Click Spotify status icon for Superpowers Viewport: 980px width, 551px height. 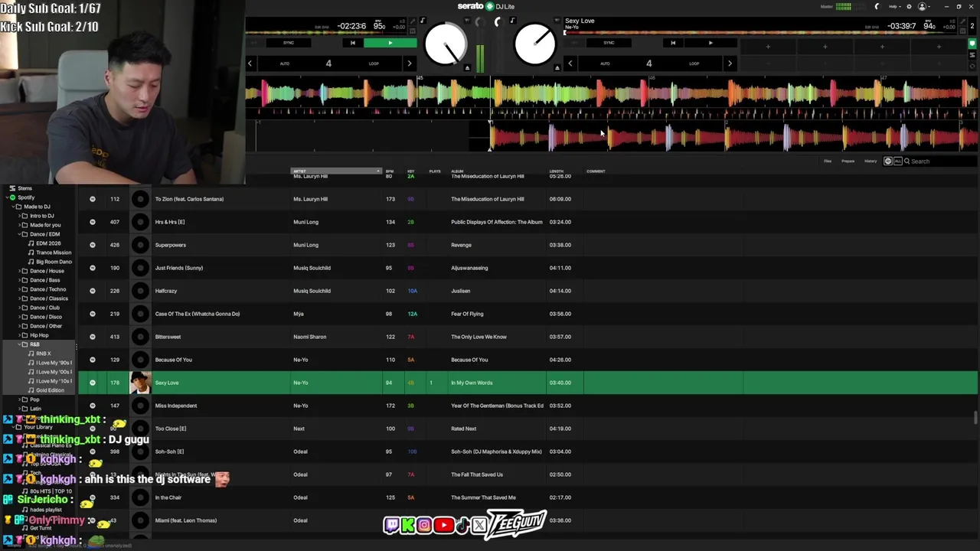pos(93,245)
